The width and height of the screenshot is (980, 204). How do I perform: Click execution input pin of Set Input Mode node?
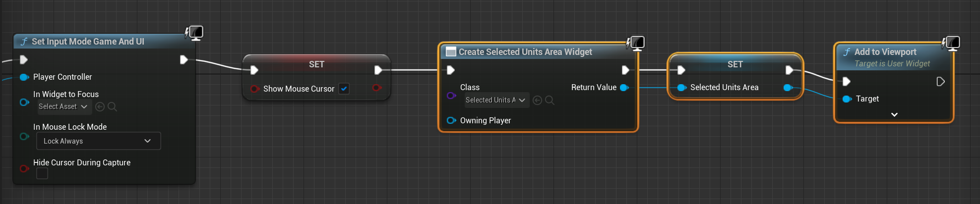pyautogui.click(x=23, y=60)
